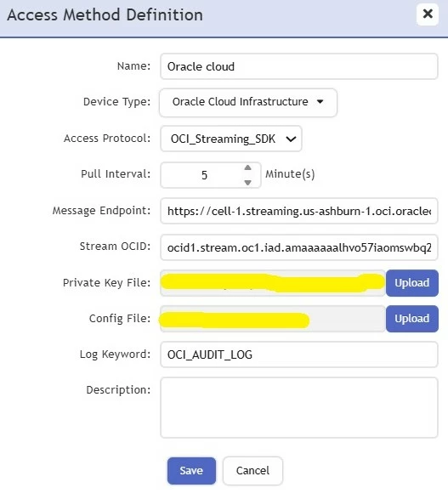Image resolution: width=448 pixels, height=499 pixels.
Task: Click the Description text area
Action: tap(299, 408)
